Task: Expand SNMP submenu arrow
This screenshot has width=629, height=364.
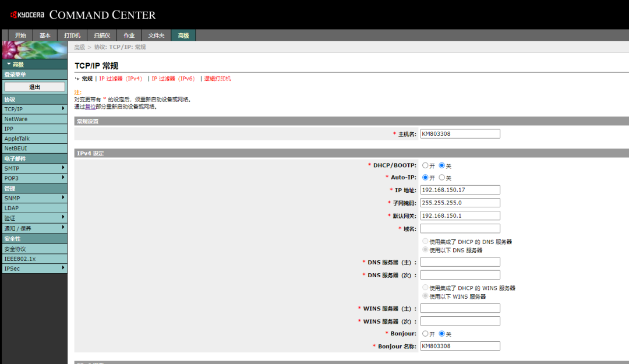Action: pos(63,197)
